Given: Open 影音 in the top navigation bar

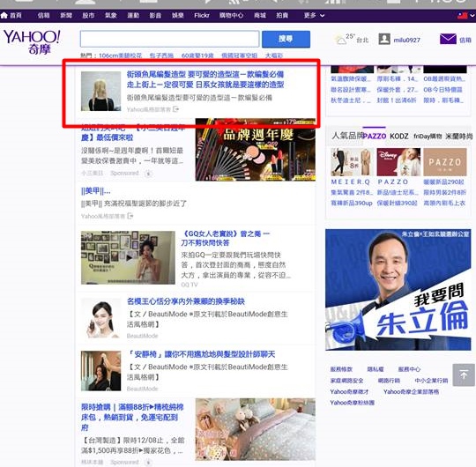Looking at the screenshot, I should (x=155, y=15).
